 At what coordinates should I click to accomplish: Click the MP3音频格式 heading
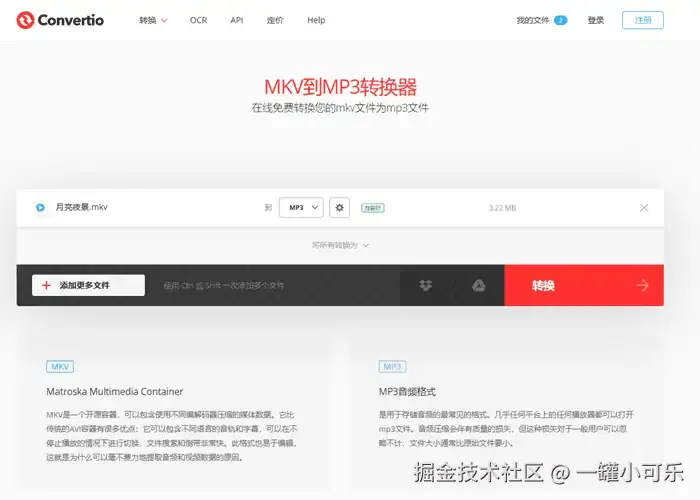[x=407, y=392]
